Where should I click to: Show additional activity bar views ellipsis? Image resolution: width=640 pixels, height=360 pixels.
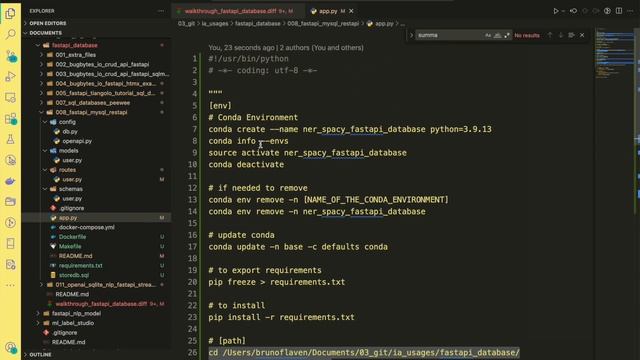(x=10, y=285)
